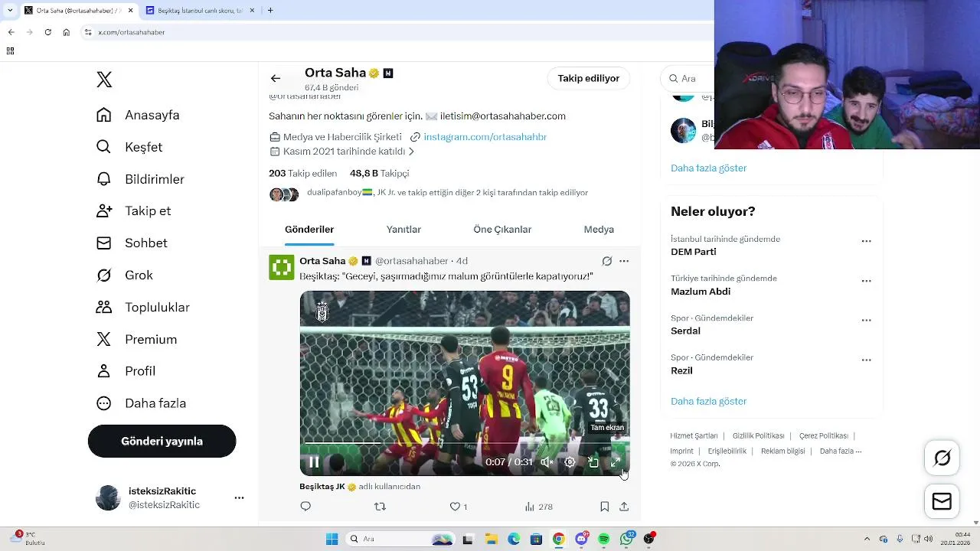Click Gönderi yayınla button
Image resolution: width=980 pixels, height=551 pixels.
click(162, 442)
